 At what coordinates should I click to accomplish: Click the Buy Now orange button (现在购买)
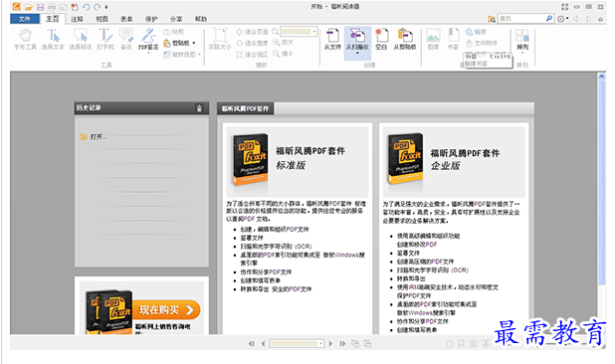click(166, 310)
